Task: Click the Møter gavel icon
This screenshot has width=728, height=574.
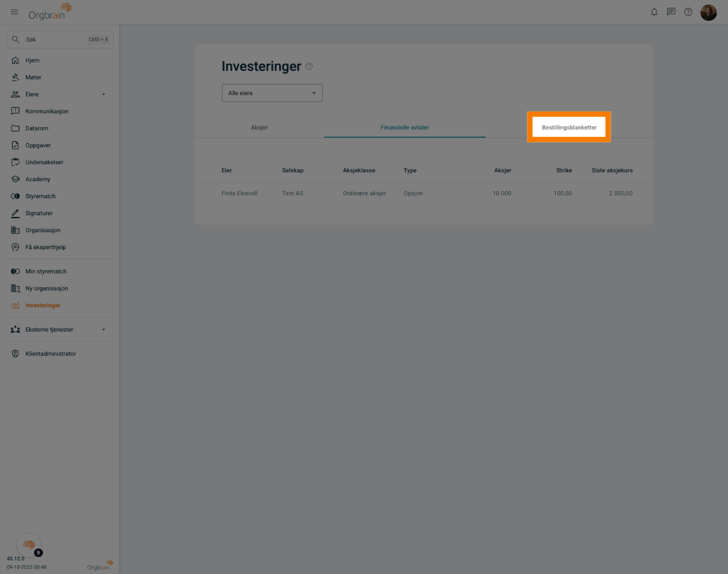Action: [15, 78]
